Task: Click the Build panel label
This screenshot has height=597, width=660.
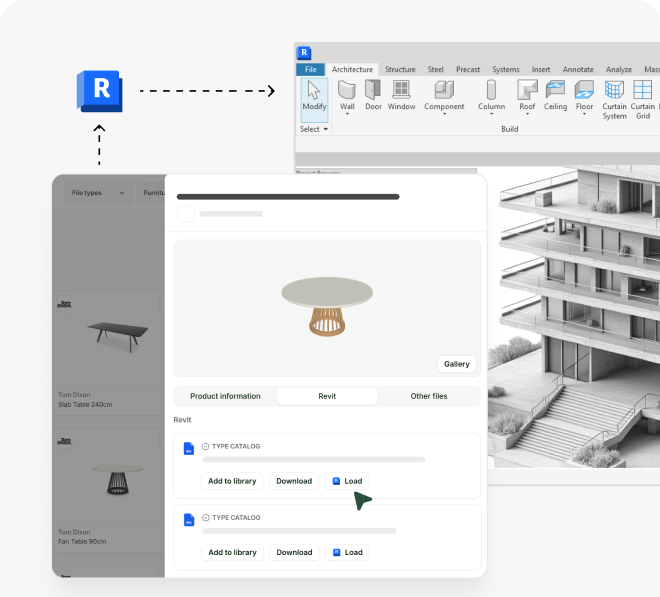Action: (509, 129)
